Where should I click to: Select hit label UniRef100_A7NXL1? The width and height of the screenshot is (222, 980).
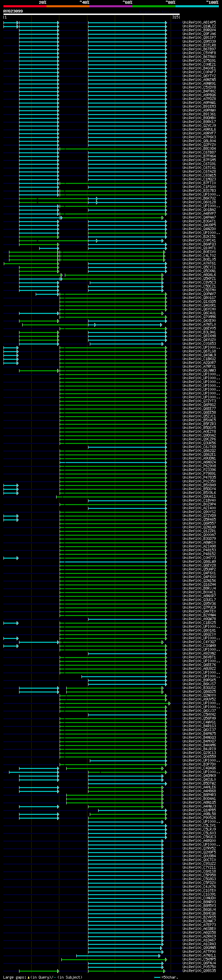point(199,955)
